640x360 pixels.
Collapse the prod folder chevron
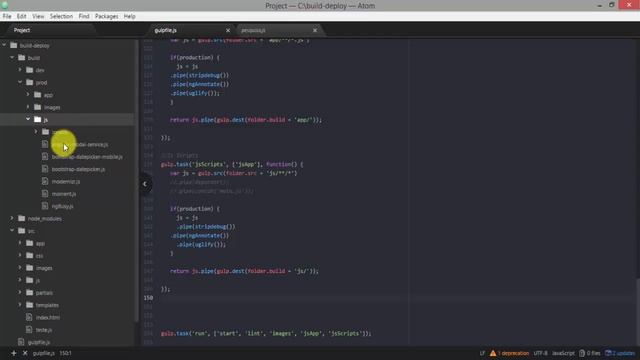pyautogui.click(x=20, y=82)
